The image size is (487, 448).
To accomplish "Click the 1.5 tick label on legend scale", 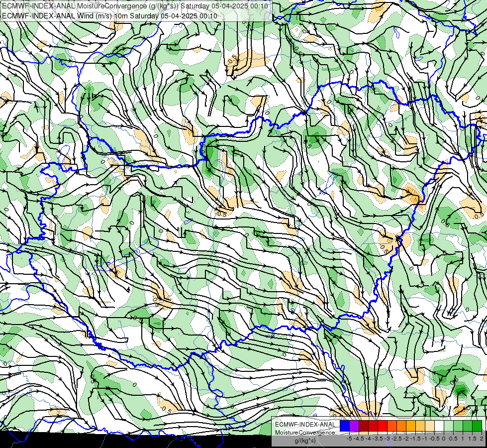I will tap(473, 439).
